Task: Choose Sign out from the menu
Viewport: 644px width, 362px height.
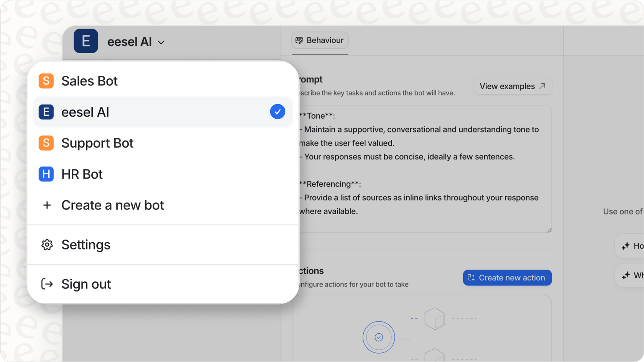Action: (x=86, y=283)
